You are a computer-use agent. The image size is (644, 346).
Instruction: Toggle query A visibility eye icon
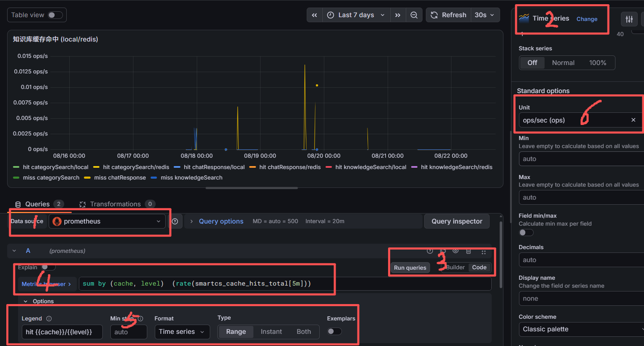pyautogui.click(x=456, y=251)
